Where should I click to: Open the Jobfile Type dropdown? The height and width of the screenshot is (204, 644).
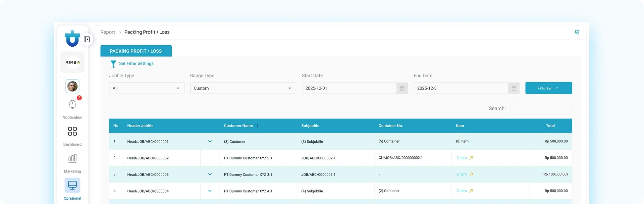point(147,88)
